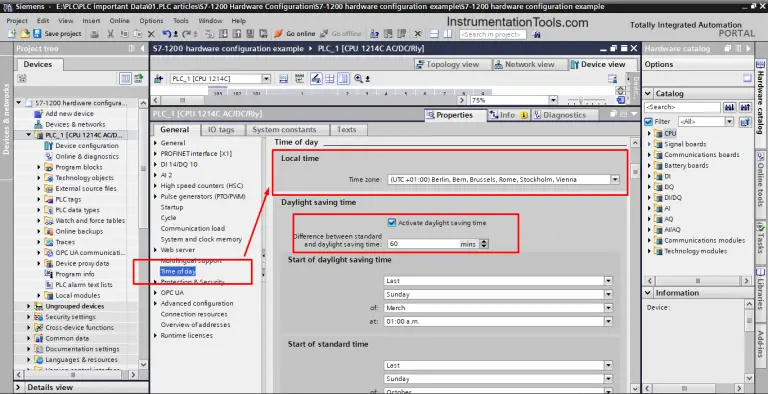Click the Undo arrow icon
Image resolution: width=768 pixels, height=394 pixels.
coord(167,34)
